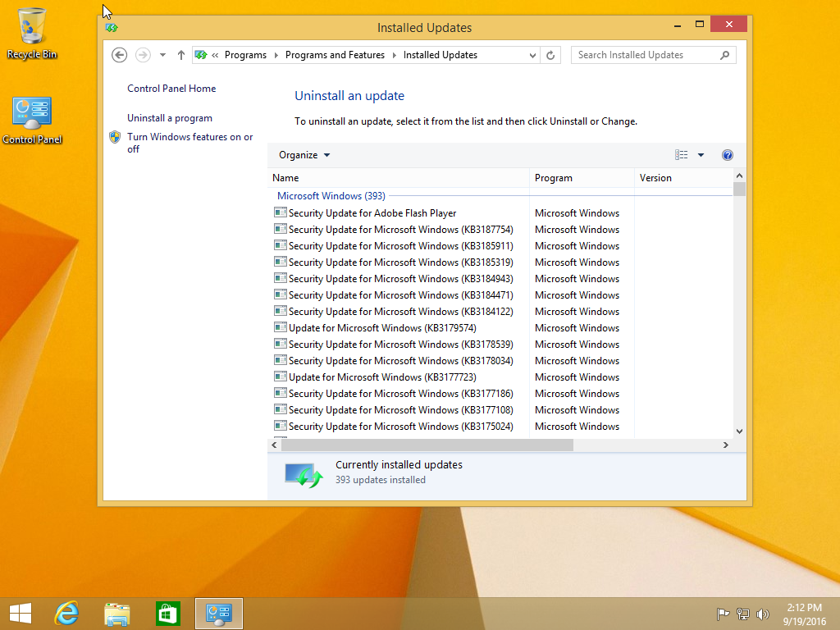Refresh the Installed Updates list
840x630 pixels.
coord(550,55)
